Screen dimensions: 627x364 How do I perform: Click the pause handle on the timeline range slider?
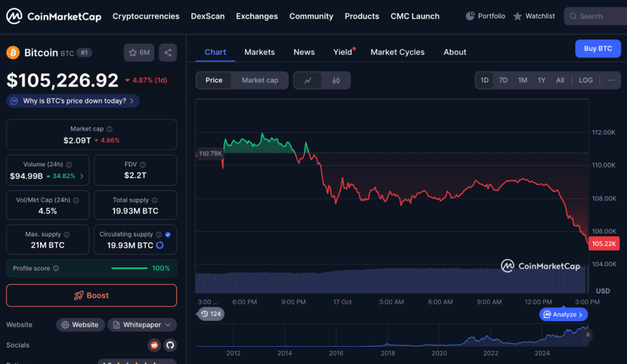click(588, 335)
